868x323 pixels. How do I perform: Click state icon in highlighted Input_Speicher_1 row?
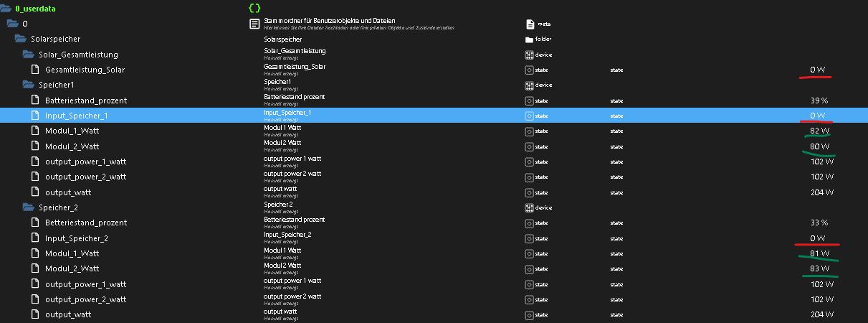click(x=530, y=116)
